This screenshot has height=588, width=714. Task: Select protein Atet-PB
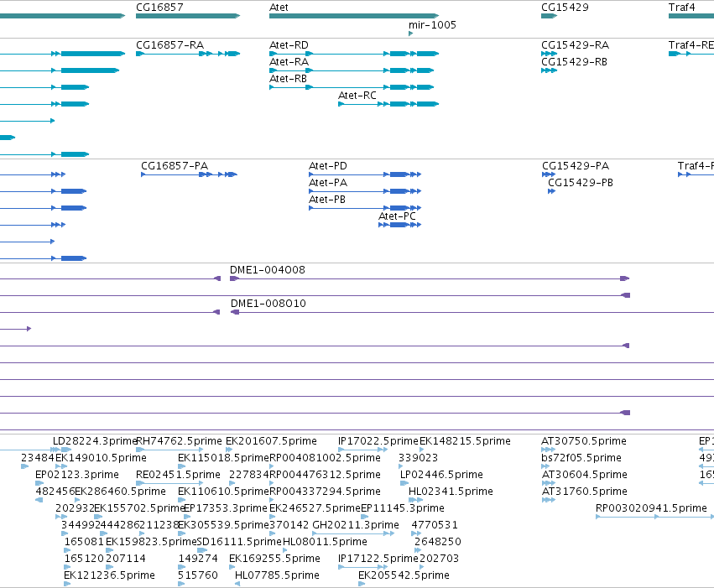tap(365, 208)
